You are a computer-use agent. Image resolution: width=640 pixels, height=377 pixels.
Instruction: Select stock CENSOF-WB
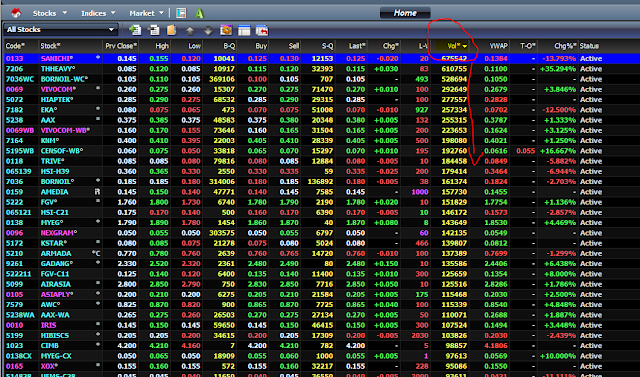[61, 151]
